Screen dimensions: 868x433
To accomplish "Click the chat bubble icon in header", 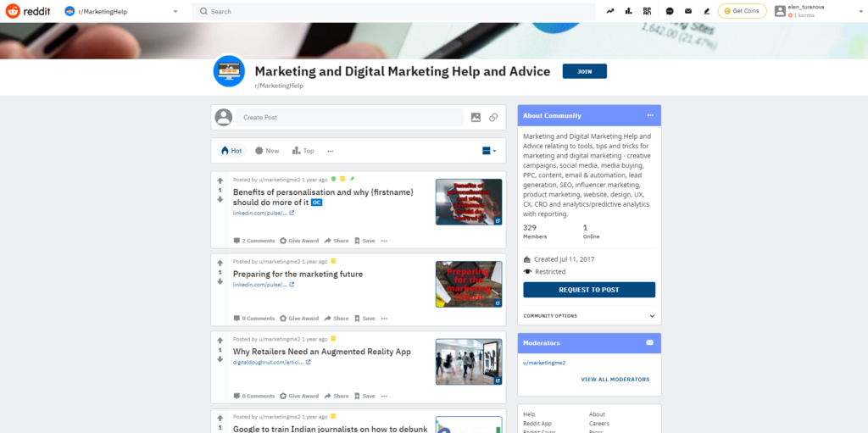I will (x=670, y=11).
